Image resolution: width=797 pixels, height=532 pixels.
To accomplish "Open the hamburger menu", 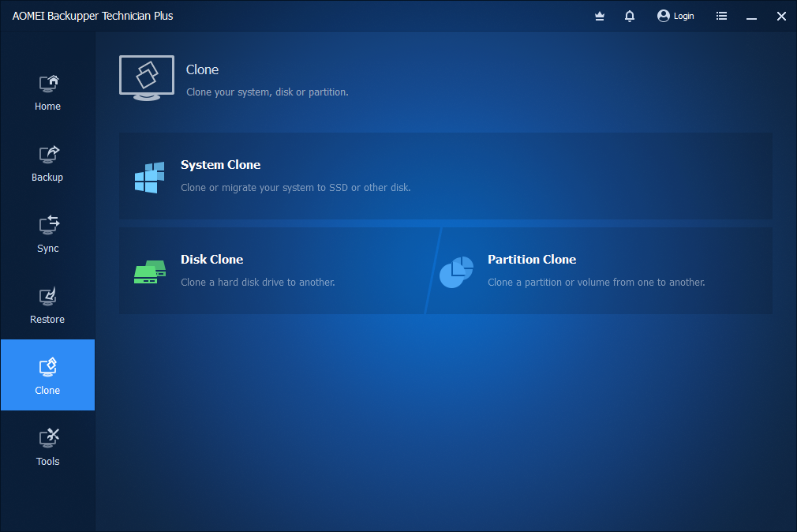I will (x=721, y=16).
